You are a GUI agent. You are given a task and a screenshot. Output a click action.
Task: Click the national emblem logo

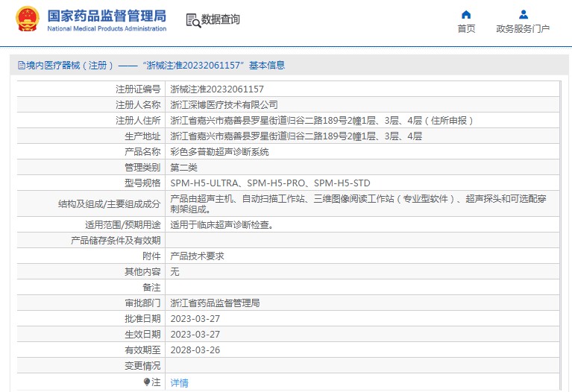point(28,19)
